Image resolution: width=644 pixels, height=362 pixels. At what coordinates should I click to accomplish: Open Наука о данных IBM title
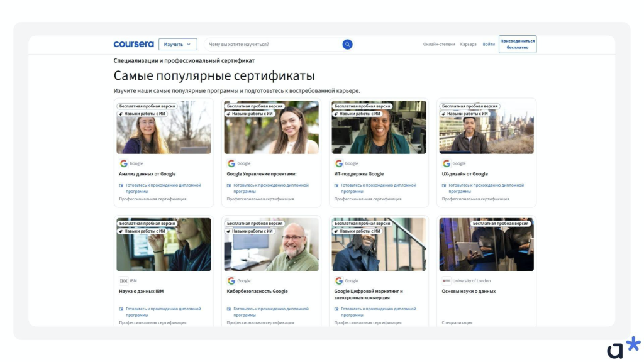(x=142, y=292)
